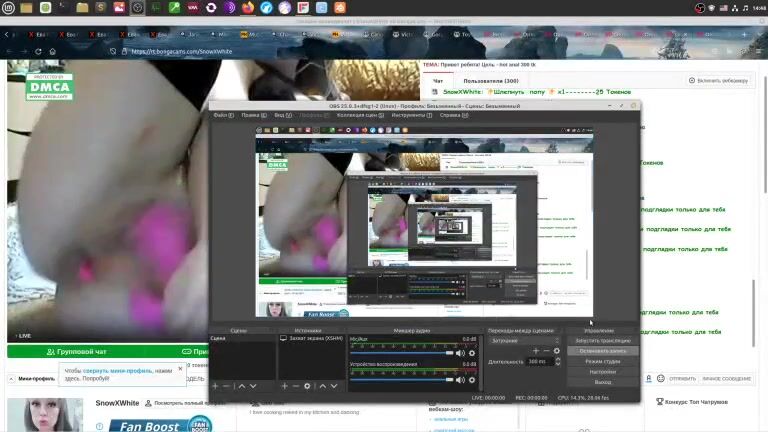Add a new source with the plus icon in the Источники panel
This screenshot has width=768, height=432.
click(284, 386)
